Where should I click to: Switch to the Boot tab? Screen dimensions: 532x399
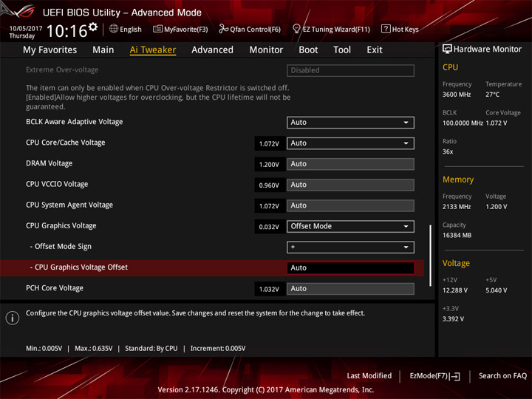pyautogui.click(x=308, y=50)
